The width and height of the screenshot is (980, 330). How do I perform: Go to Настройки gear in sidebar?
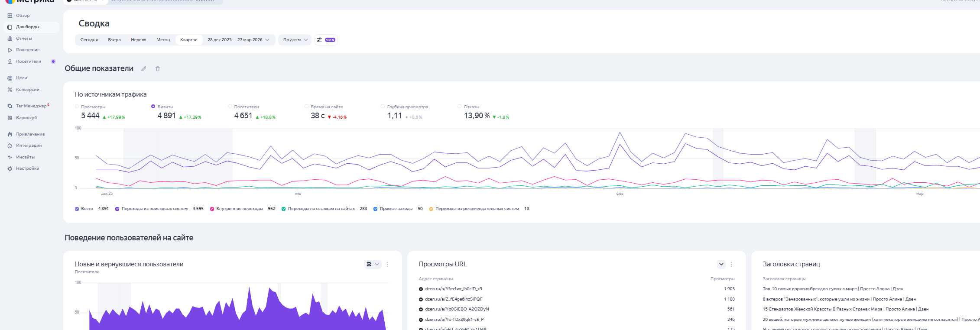tap(27, 168)
